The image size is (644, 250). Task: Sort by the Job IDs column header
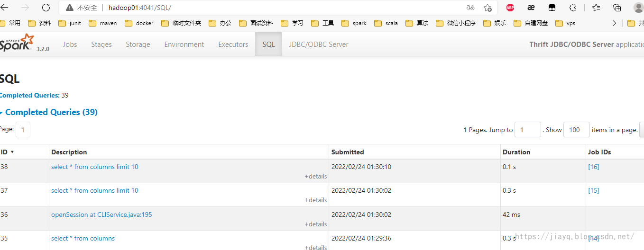[599, 152]
